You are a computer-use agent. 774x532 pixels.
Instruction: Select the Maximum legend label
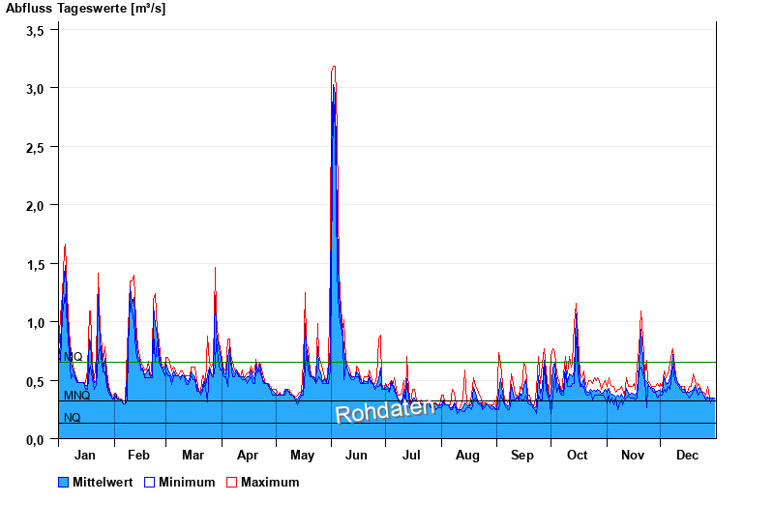point(270,483)
